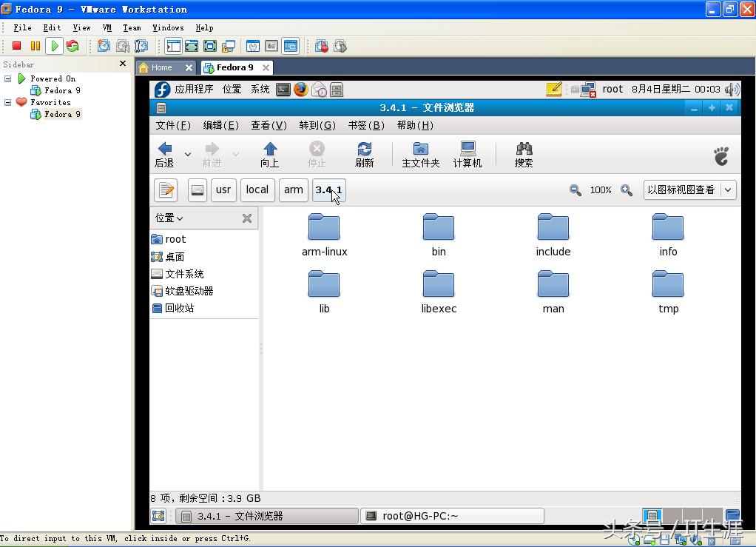Select the usr segment in the path bar
756x547 pixels.
pos(223,190)
